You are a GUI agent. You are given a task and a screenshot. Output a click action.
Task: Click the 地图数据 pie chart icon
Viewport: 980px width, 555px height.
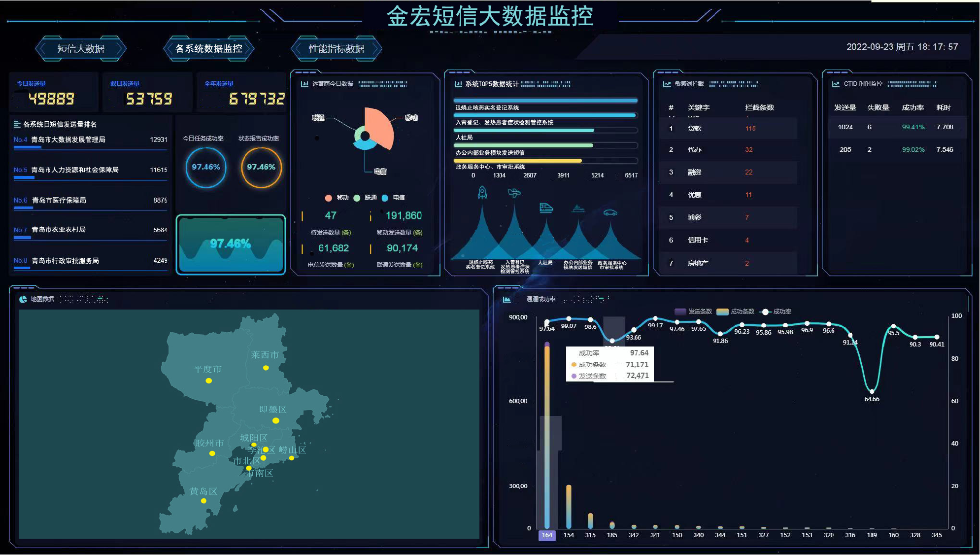click(x=23, y=299)
